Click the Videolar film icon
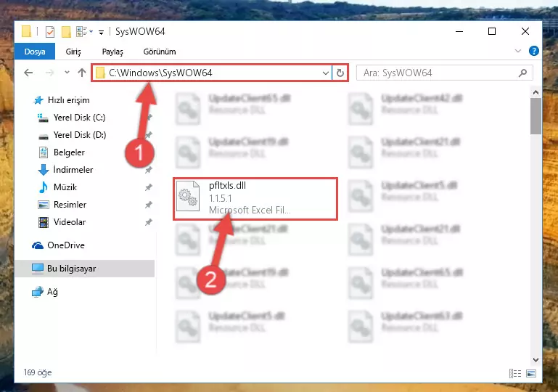This screenshot has height=392, width=558. pyautogui.click(x=43, y=222)
